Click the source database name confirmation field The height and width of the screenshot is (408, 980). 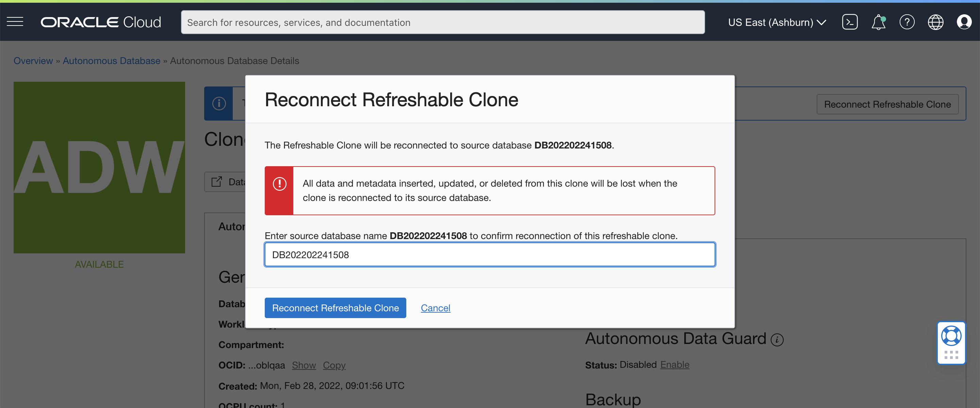click(490, 255)
